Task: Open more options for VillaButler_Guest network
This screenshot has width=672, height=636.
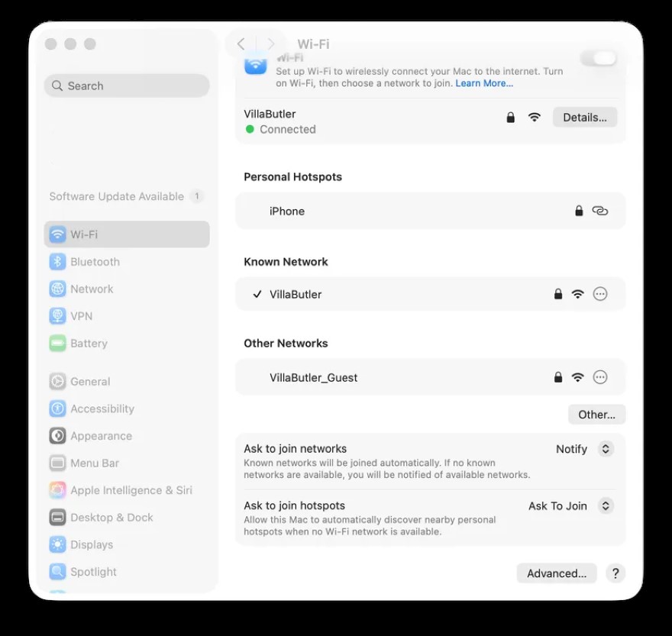Action: [x=600, y=377]
